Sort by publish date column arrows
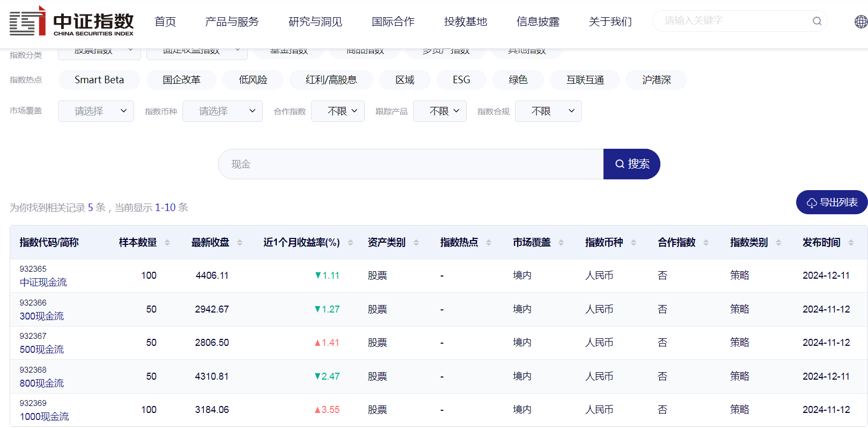 tap(851, 243)
